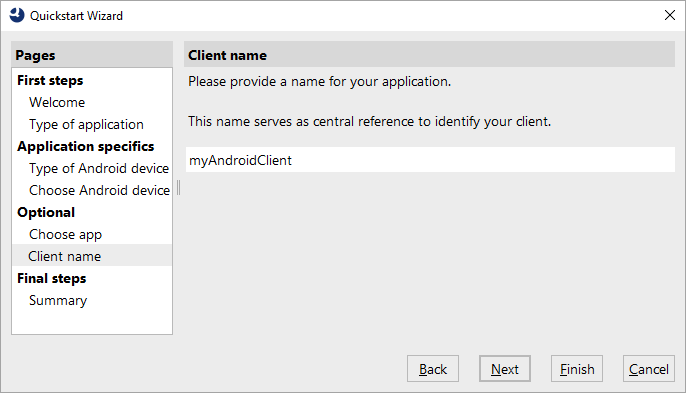Viewport: 686px width, 393px height.
Task: Select the Type of Android device page
Action: pyautogui.click(x=99, y=168)
